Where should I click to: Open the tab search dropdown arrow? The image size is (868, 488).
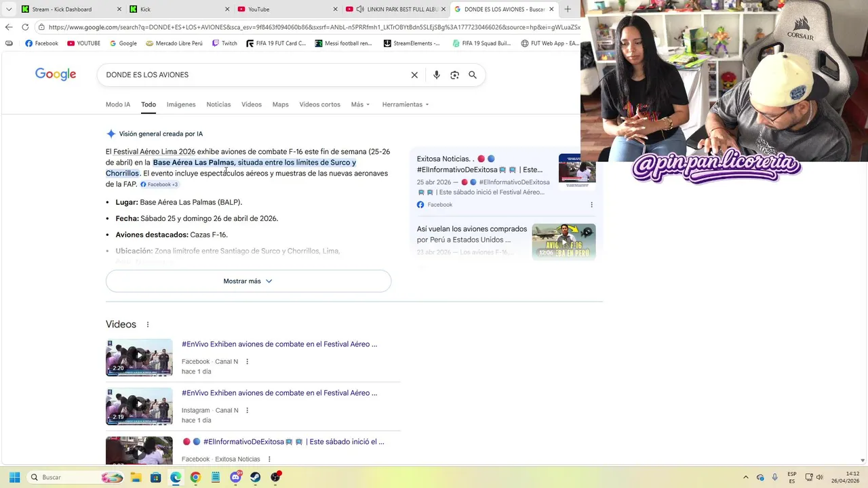[x=9, y=9]
